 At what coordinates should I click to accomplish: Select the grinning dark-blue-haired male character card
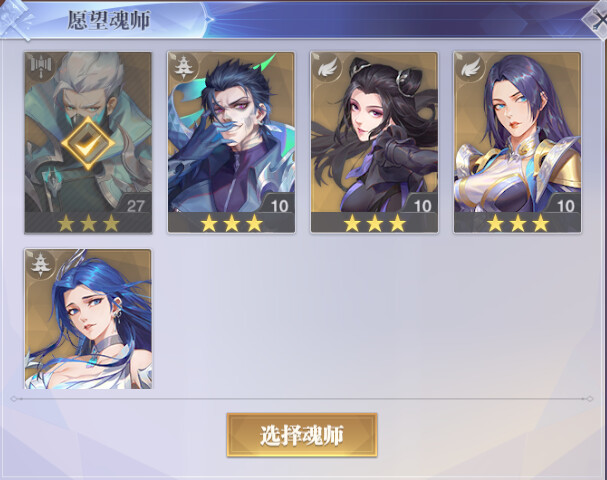point(231,143)
